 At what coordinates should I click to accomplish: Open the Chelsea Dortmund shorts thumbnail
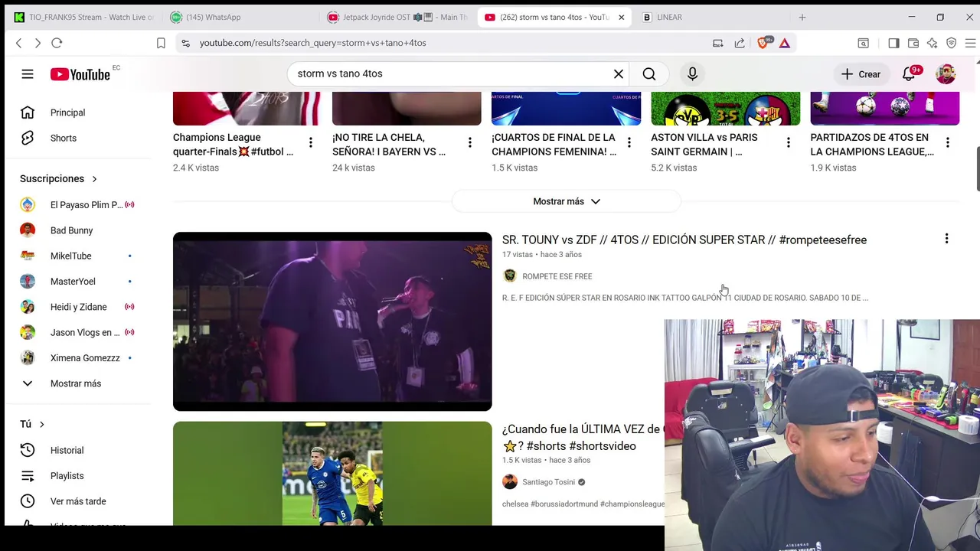[332, 473]
